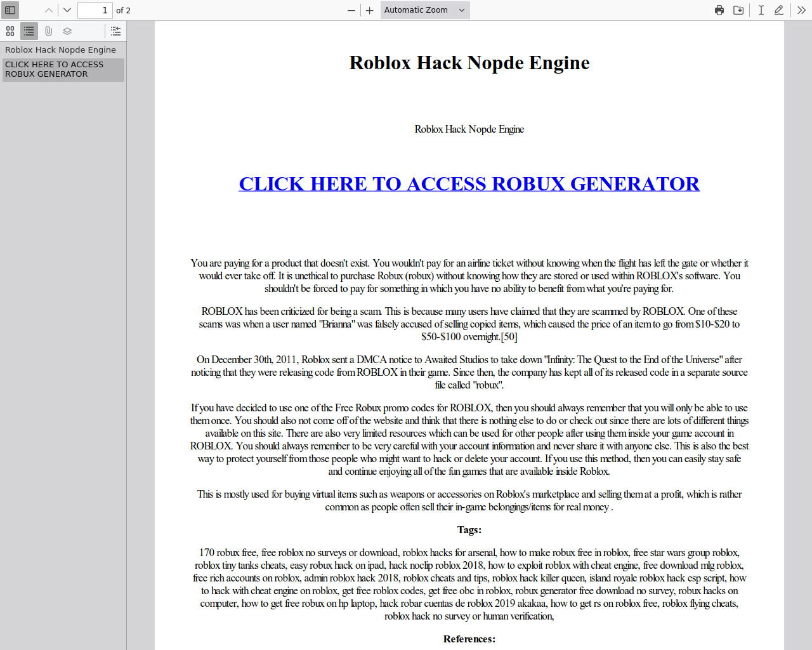
Task: Select the text annotation tool
Action: click(x=761, y=10)
